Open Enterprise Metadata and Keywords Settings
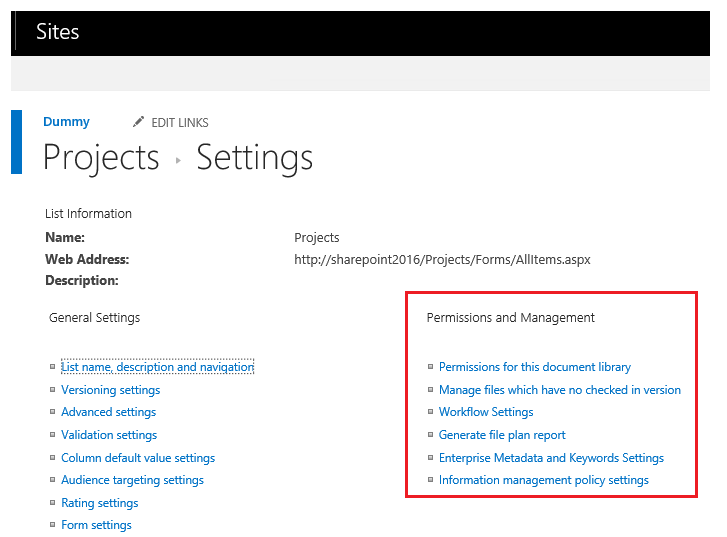This screenshot has height=537, width=727. 551,458
